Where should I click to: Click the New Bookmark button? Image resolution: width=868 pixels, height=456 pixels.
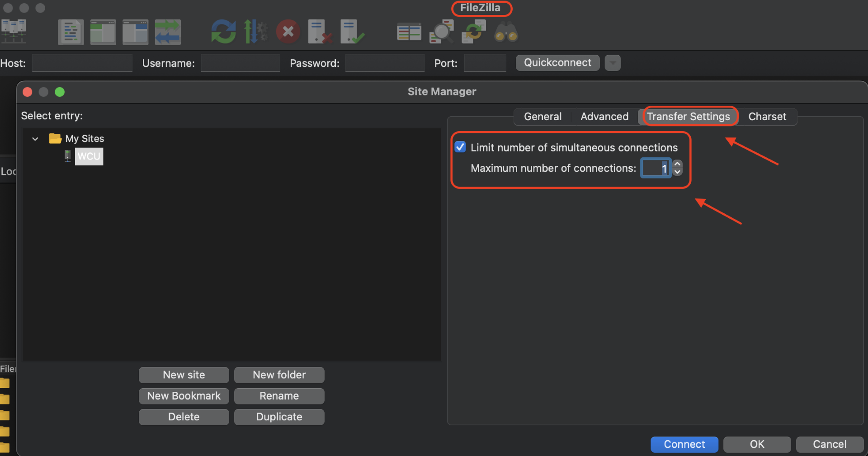pos(184,396)
